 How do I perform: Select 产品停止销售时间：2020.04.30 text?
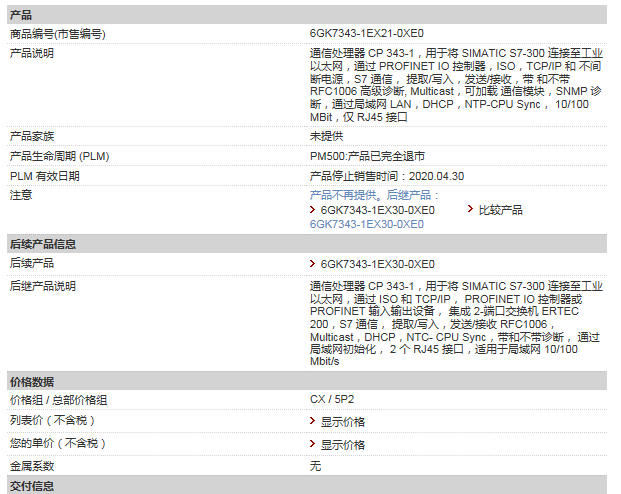pos(387,176)
